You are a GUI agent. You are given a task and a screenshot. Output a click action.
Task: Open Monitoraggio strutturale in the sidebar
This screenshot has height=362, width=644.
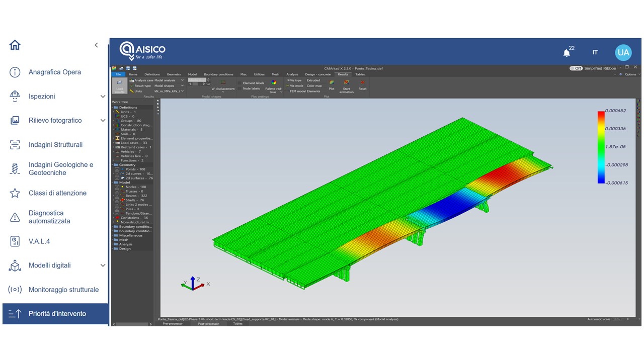tap(63, 290)
